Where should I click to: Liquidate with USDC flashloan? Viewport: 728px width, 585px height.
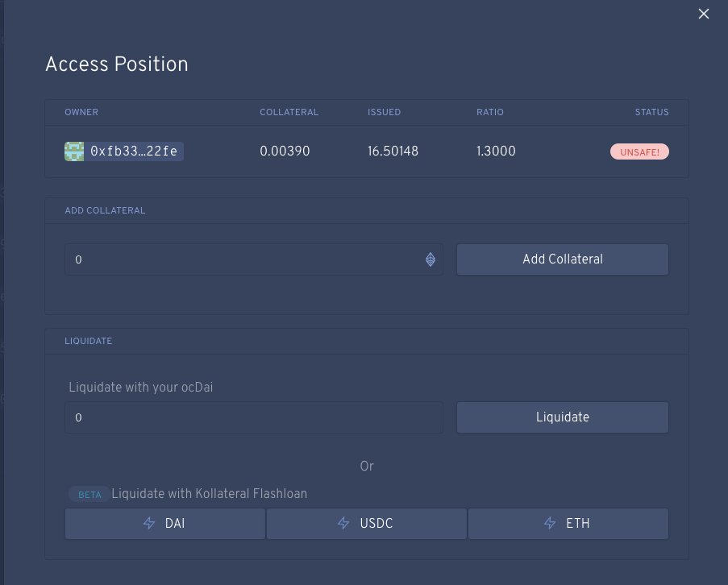[367, 524]
